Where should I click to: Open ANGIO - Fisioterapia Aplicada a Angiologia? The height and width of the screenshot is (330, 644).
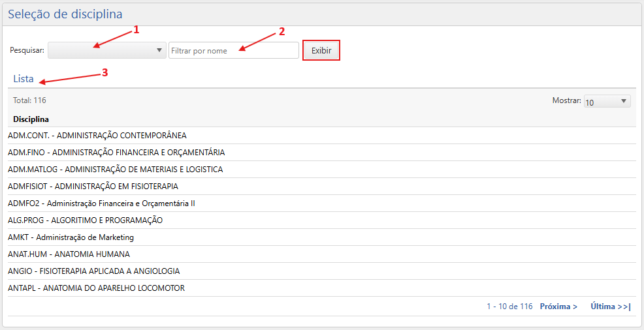93,271
